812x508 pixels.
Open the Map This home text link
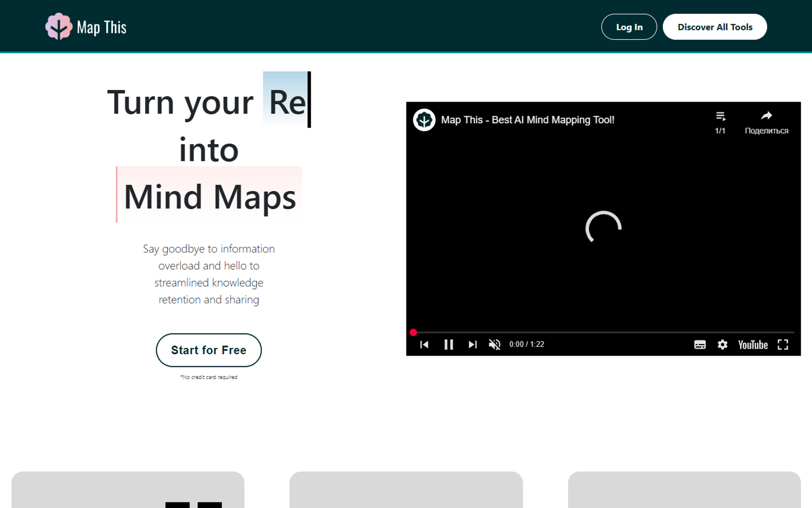pyautogui.click(x=101, y=27)
